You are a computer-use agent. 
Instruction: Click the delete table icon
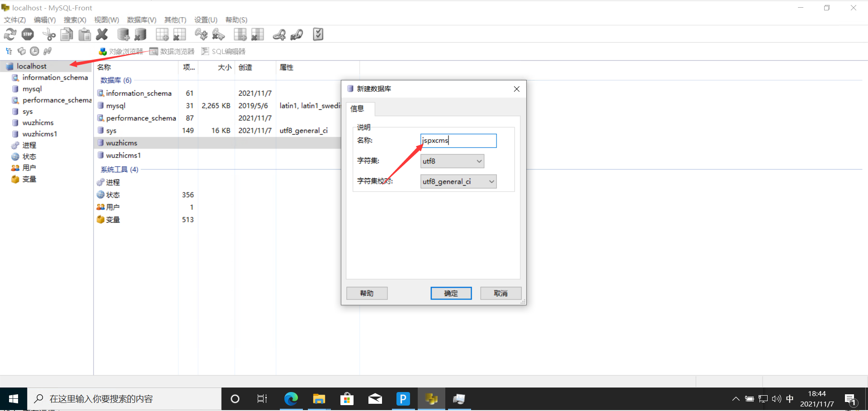click(179, 34)
